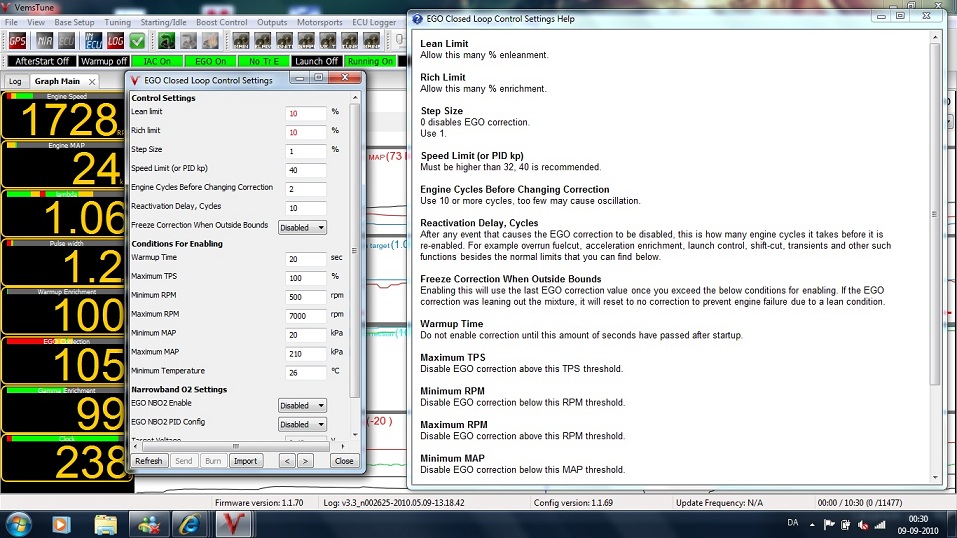Open Freeze Correction When Outside Bounds dropdown
This screenshot has width=957, height=538.
coord(302,227)
